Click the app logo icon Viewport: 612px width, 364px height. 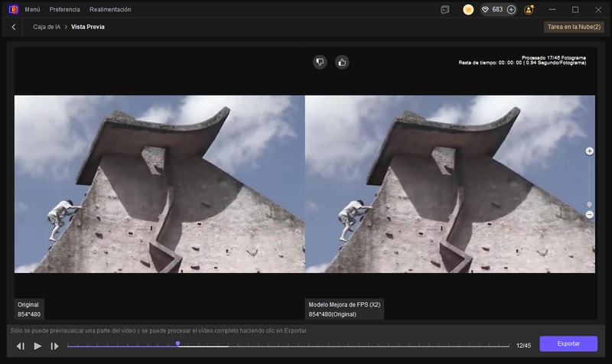[13, 9]
